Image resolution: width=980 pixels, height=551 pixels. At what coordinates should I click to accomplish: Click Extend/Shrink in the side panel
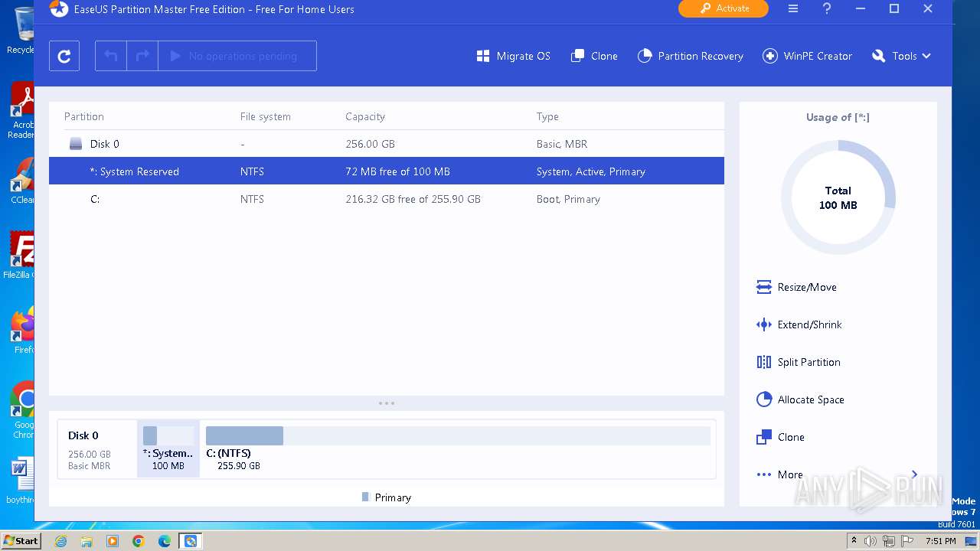pyautogui.click(x=799, y=324)
